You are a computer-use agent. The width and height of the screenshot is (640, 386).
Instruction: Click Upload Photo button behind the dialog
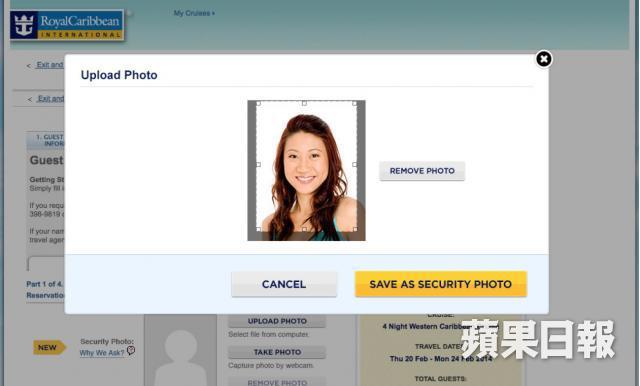(x=277, y=321)
